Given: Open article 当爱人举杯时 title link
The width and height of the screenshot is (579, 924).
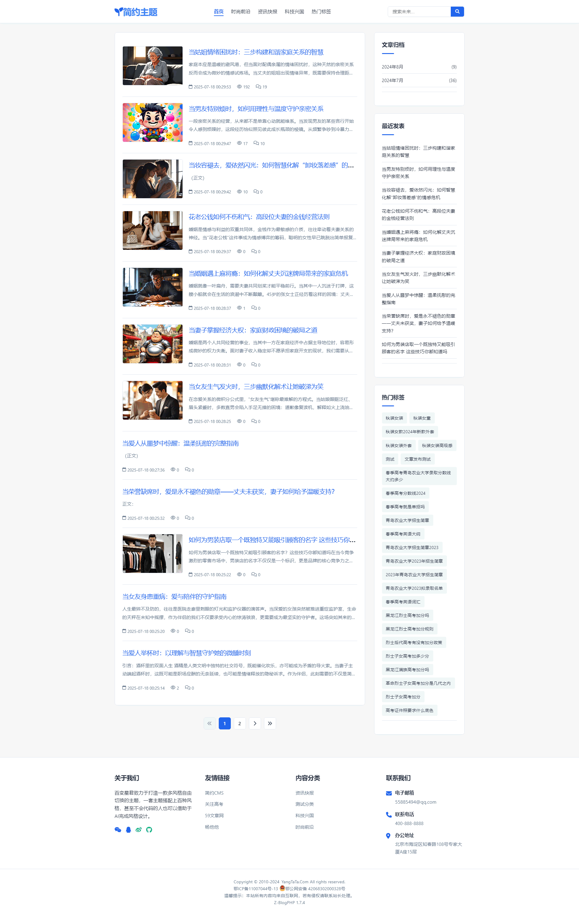Looking at the screenshot, I should point(186,653).
